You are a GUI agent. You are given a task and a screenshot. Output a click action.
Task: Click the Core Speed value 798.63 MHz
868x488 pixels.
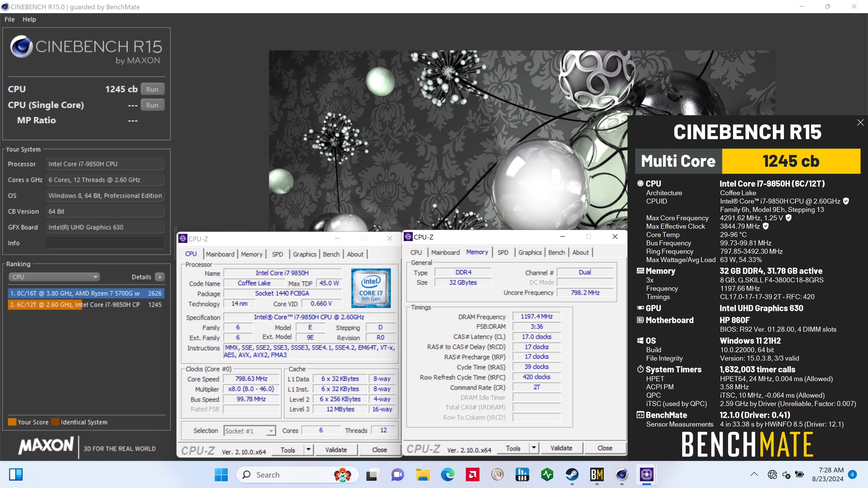click(x=251, y=379)
